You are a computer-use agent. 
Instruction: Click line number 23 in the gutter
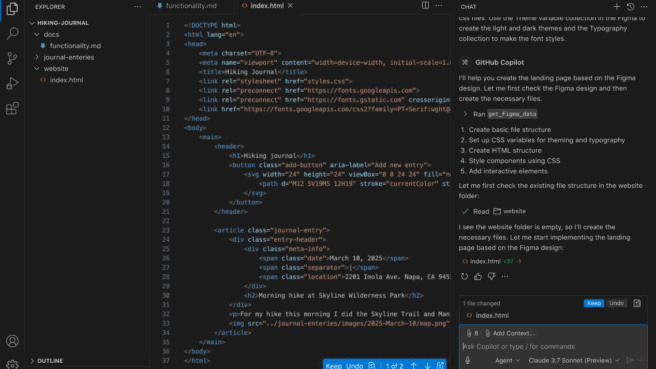[166, 230]
